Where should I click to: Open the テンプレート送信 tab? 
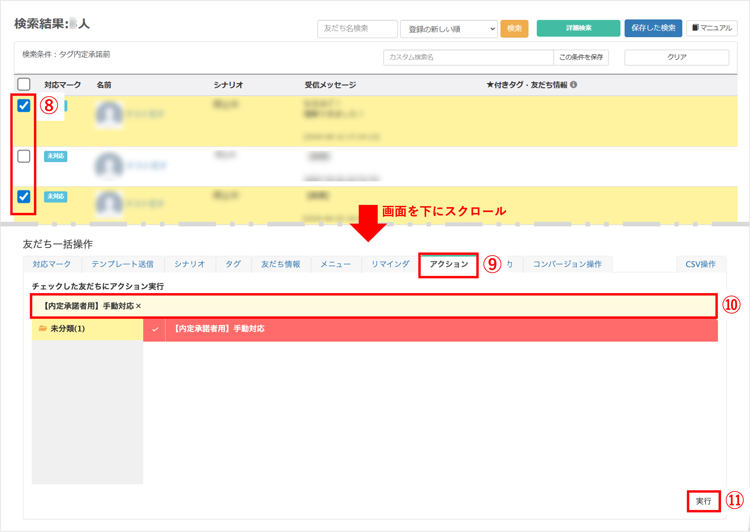pyautogui.click(x=123, y=264)
